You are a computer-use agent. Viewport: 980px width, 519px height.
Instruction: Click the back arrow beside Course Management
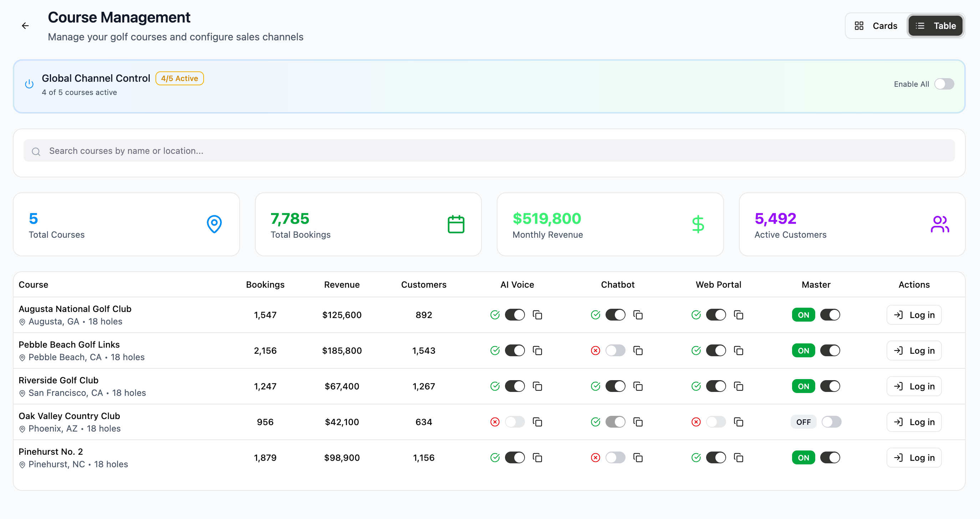25,25
